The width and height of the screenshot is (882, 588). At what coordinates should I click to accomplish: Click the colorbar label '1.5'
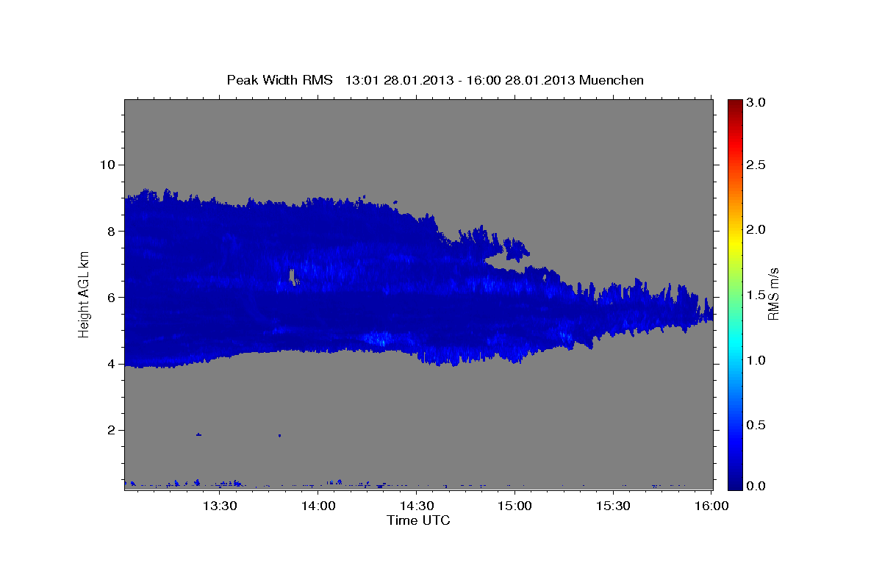[x=756, y=295]
